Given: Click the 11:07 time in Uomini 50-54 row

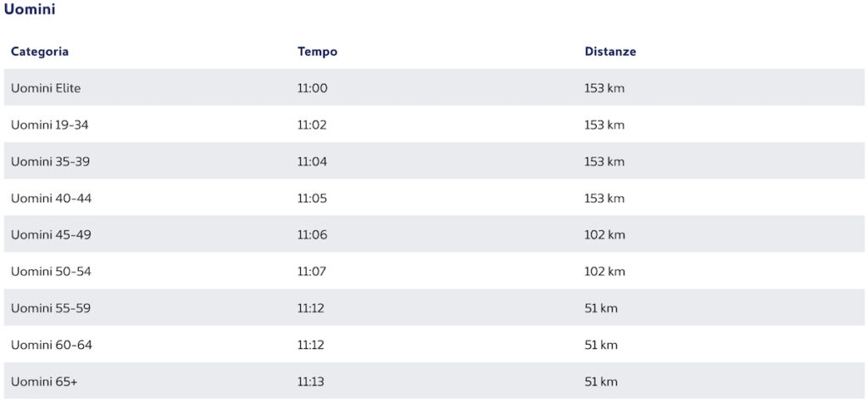Looking at the screenshot, I should [x=312, y=272].
